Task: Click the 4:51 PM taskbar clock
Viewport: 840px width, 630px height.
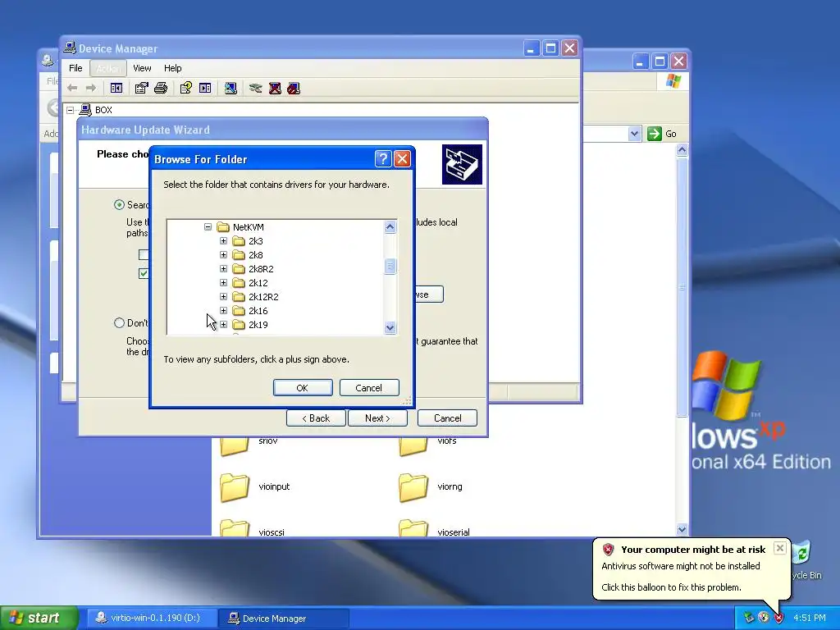Action: pyautogui.click(x=810, y=619)
